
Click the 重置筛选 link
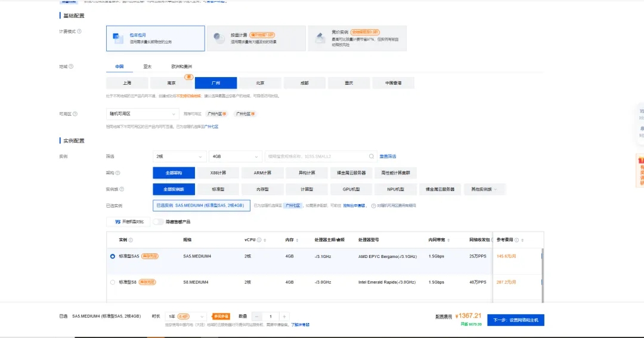click(388, 156)
